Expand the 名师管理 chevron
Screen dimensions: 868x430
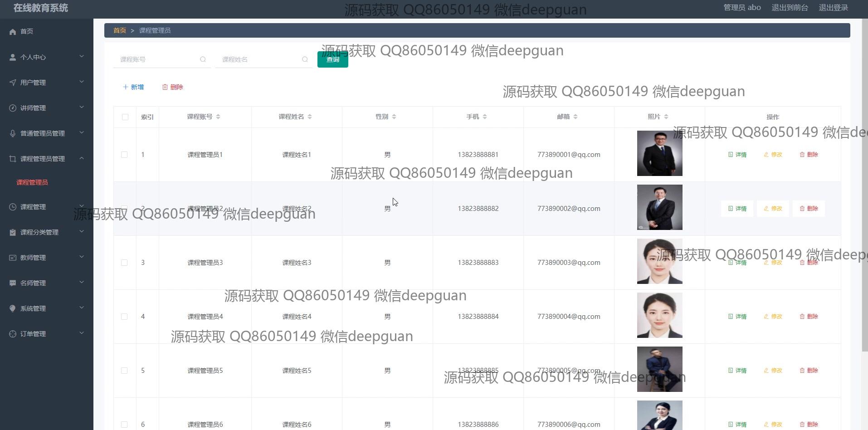point(82,283)
